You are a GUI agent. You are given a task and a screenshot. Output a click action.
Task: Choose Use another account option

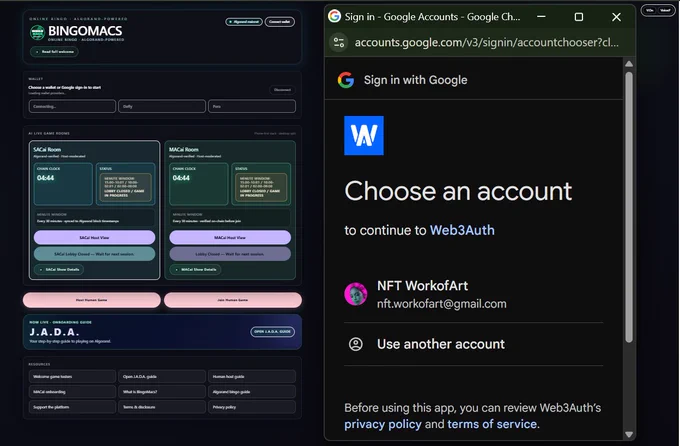pyautogui.click(x=474, y=344)
